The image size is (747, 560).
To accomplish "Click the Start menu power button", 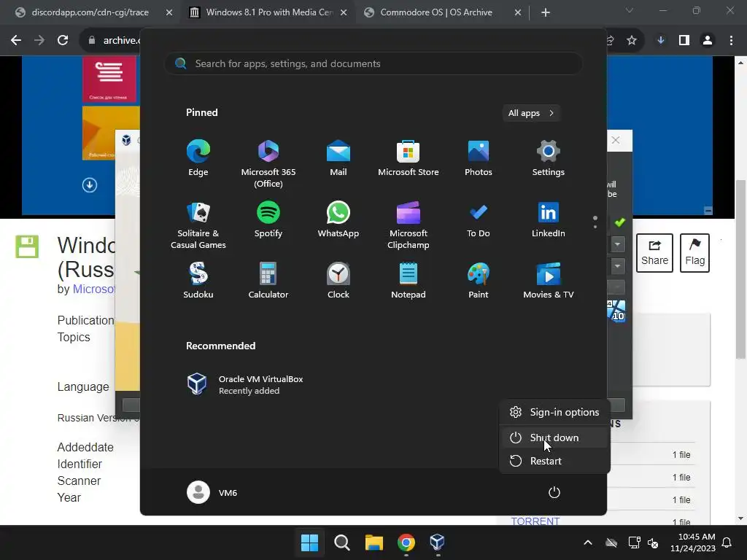I will point(554,492).
